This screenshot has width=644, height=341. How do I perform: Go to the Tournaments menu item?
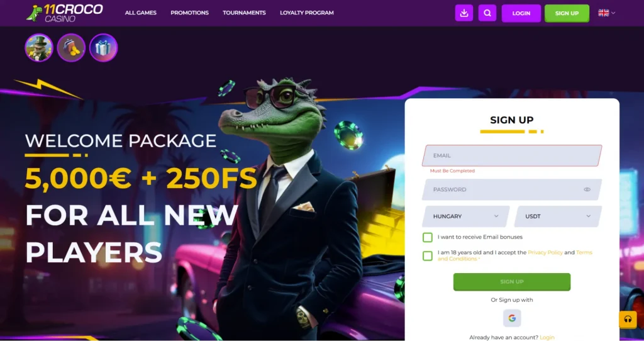pyautogui.click(x=244, y=13)
